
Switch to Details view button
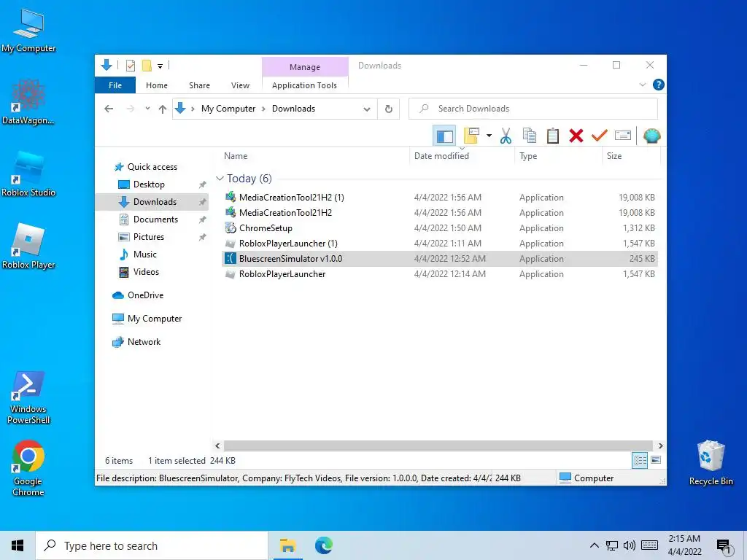(x=639, y=461)
